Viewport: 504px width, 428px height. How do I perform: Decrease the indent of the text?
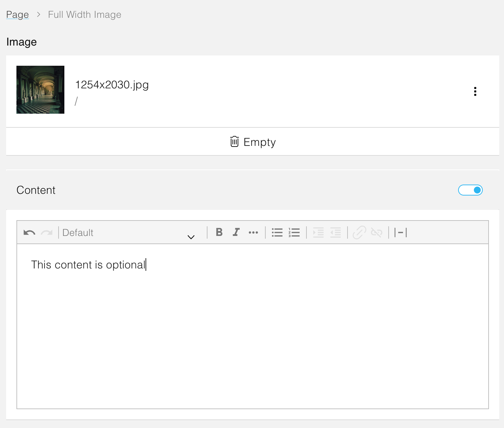(336, 232)
